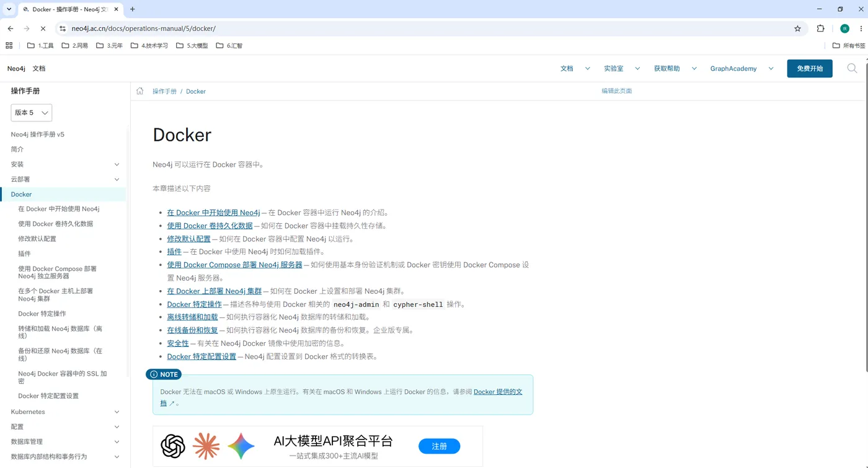Open the tab search chevron in Chrome
868x468 pixels.
[9, 9]
